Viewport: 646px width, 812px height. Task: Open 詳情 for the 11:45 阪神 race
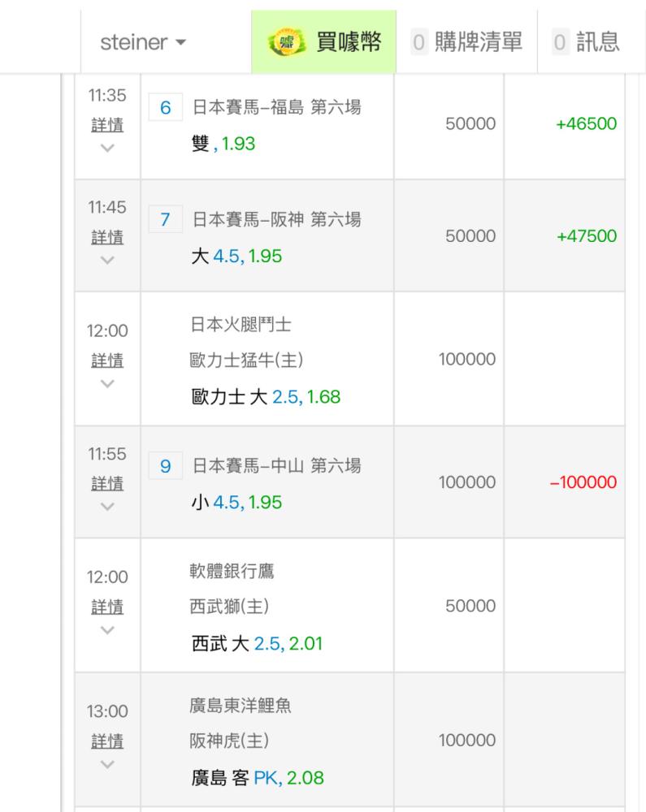107,236
